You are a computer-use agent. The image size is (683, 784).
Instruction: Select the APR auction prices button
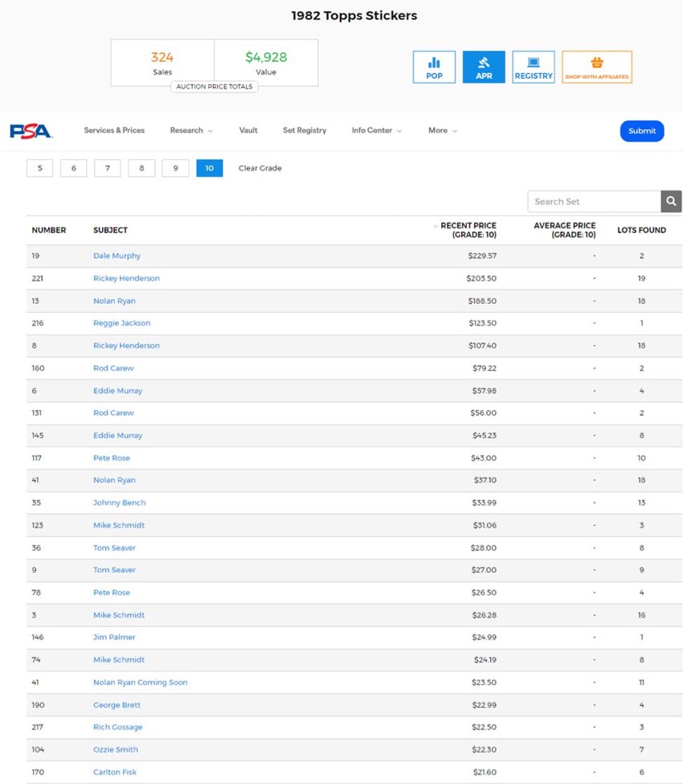tap(484, 67)
